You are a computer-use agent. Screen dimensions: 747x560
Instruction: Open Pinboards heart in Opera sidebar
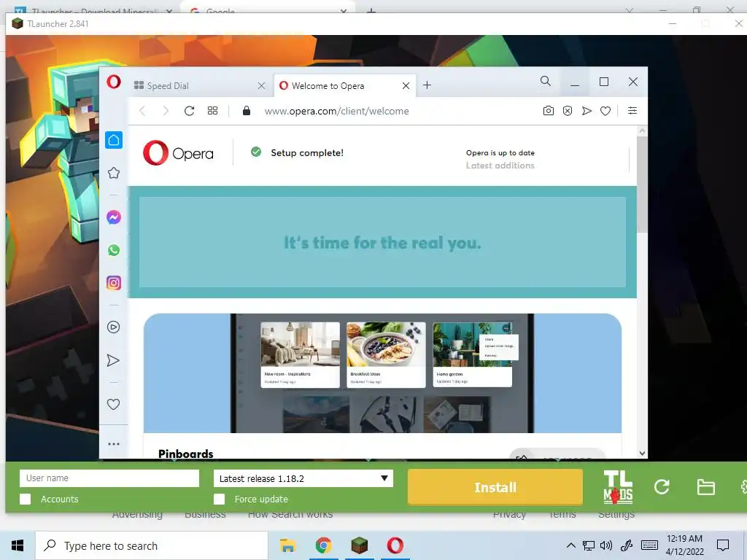(113, 404)
